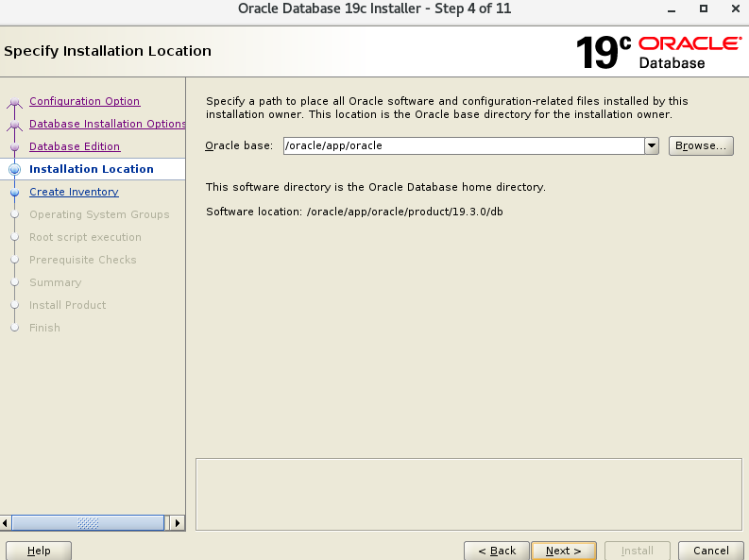
Task: Click the Help button
Action: (39, 551)
